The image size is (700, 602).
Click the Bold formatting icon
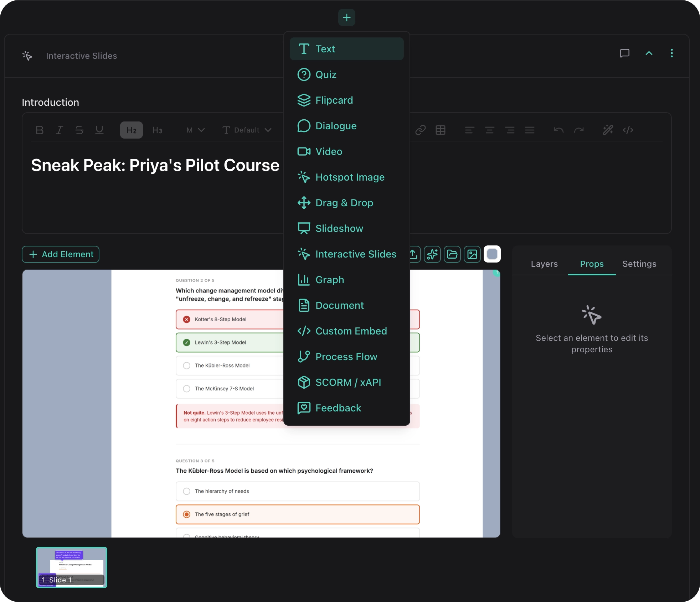pos(40,130)
